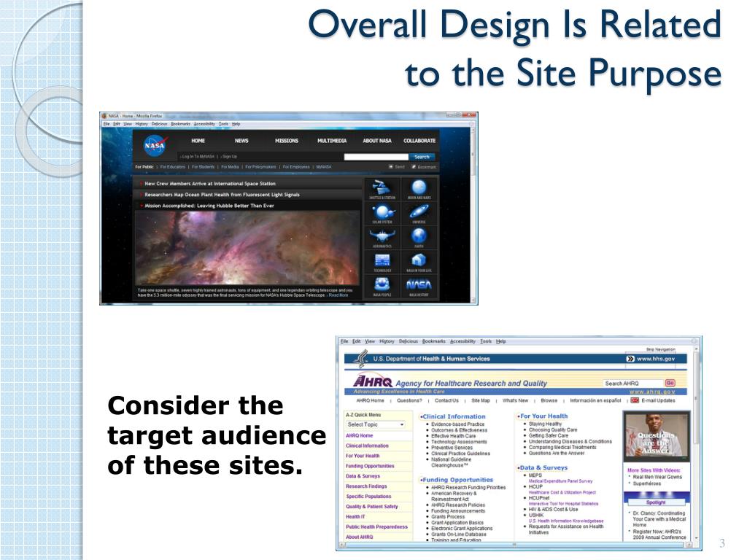
Task: Open the Aeronautics aircraft icon tile
Action: click(x=382, y=238)
